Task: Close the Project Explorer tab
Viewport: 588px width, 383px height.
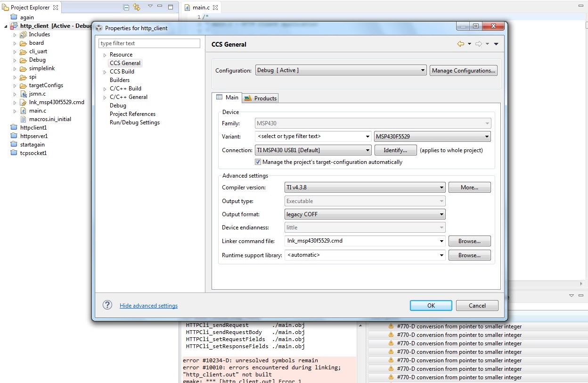Action: point(56,8)
